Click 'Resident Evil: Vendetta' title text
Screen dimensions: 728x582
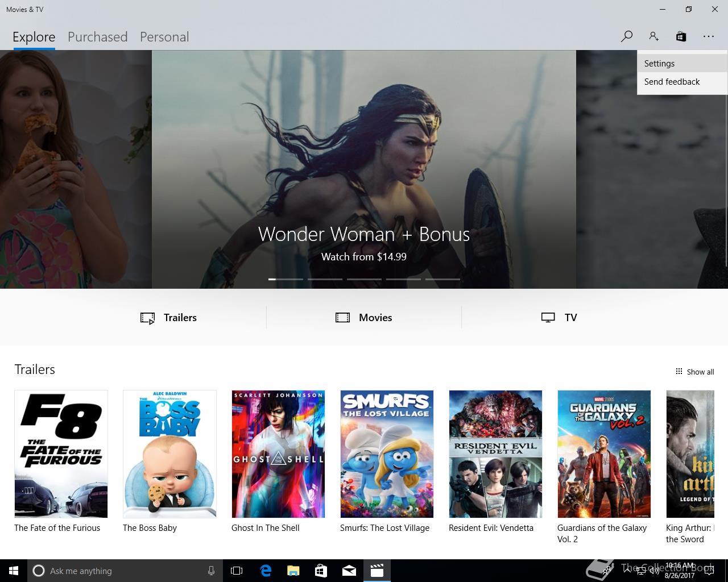[x=491, y=528]
